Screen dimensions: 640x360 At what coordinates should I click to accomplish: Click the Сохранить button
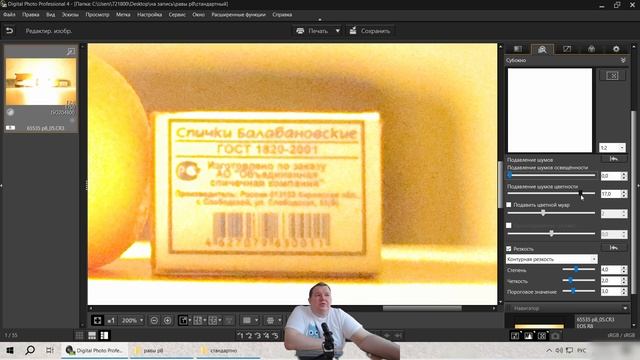pyautogui.click(x=371, y=31)
